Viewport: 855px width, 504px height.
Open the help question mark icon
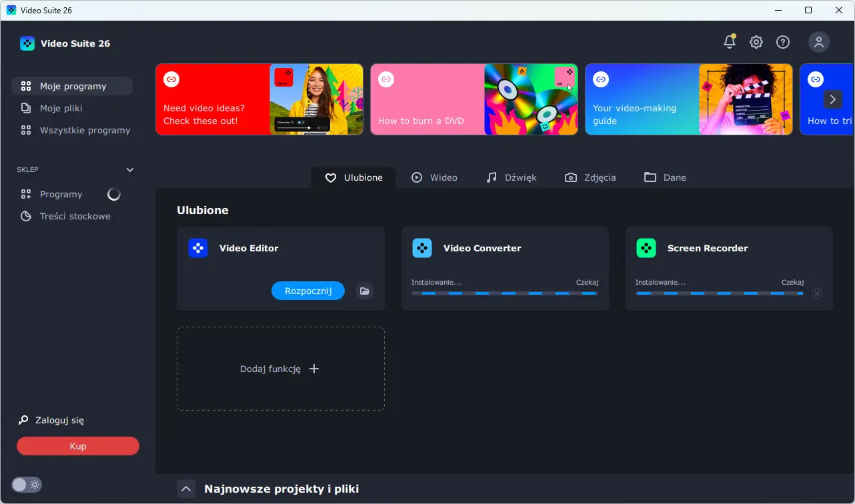(x=782, y=41)
